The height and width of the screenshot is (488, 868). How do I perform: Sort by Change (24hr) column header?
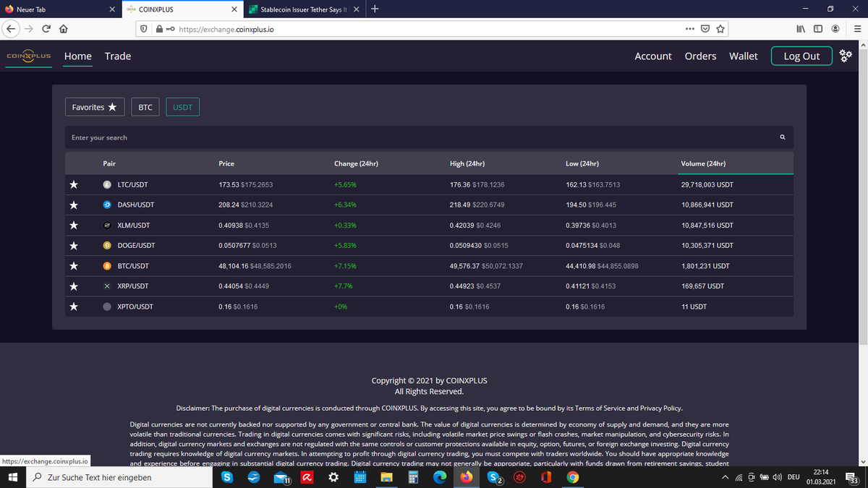[356, 163]
